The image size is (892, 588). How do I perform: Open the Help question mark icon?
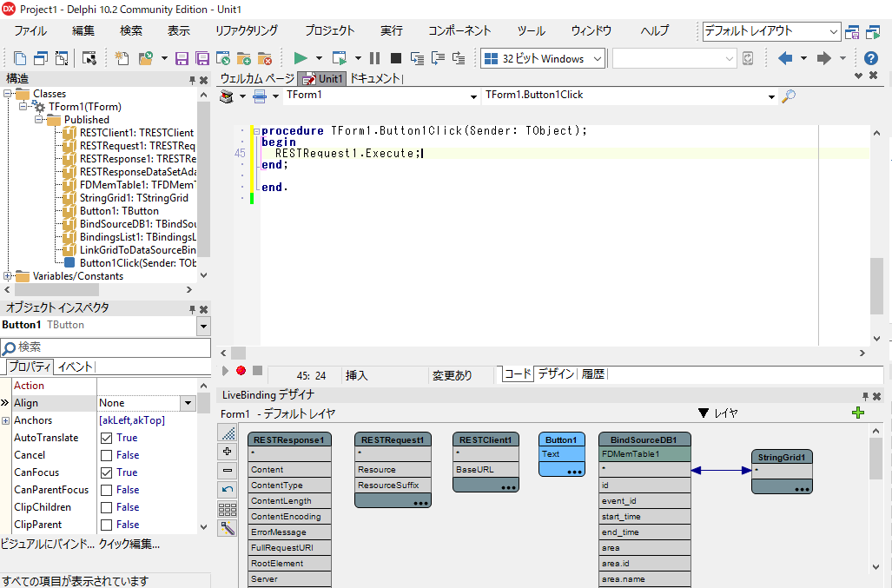pyautogui.click(x=871, y=58)
